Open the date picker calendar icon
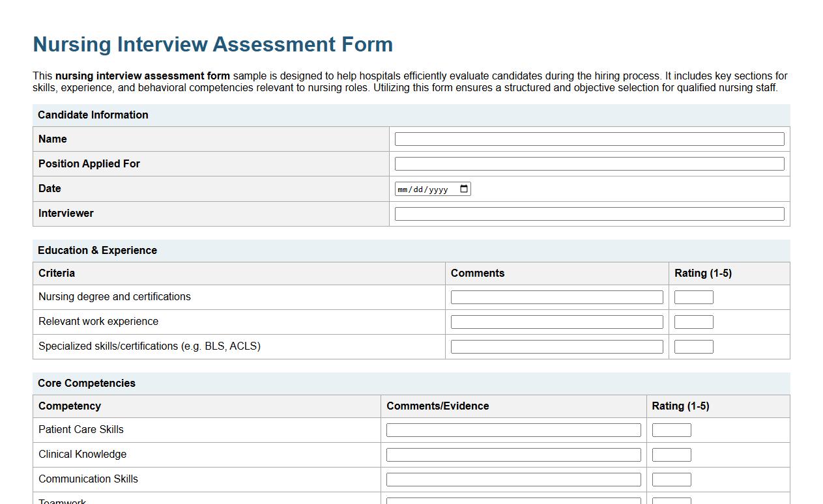823x504 pixels. pos(463,188)
